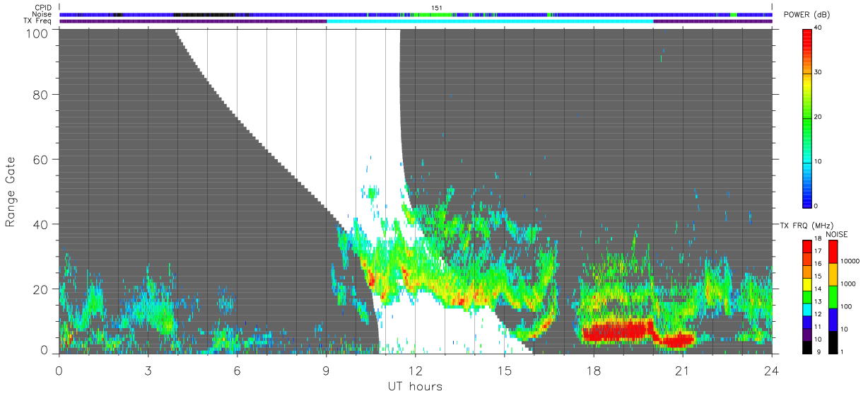Click the 40 tick on Range Gate axis
The width and height of the screenshot is (868, 401).
coord(41,224)
